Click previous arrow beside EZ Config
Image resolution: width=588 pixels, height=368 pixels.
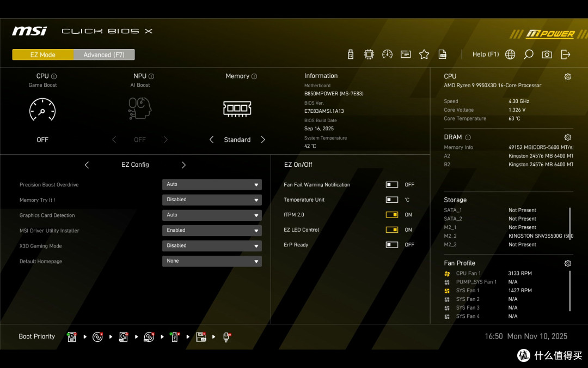pyautogui.click(x=87, y=165)
